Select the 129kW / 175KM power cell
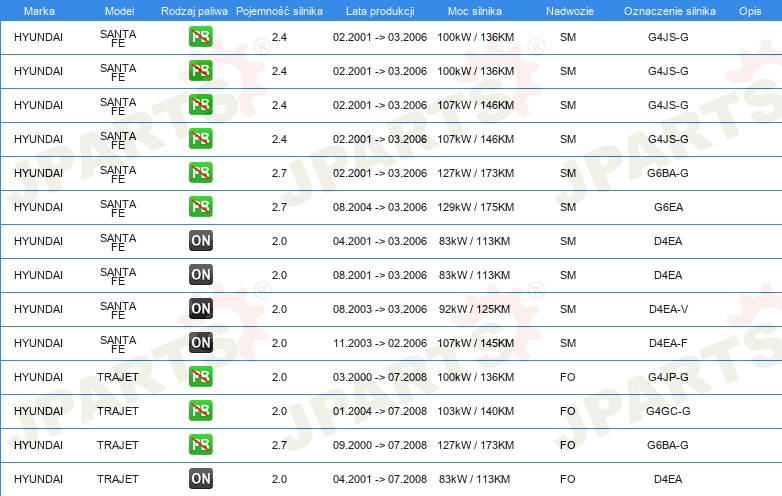This screenshot has width=782, height=496. [475, 207]
